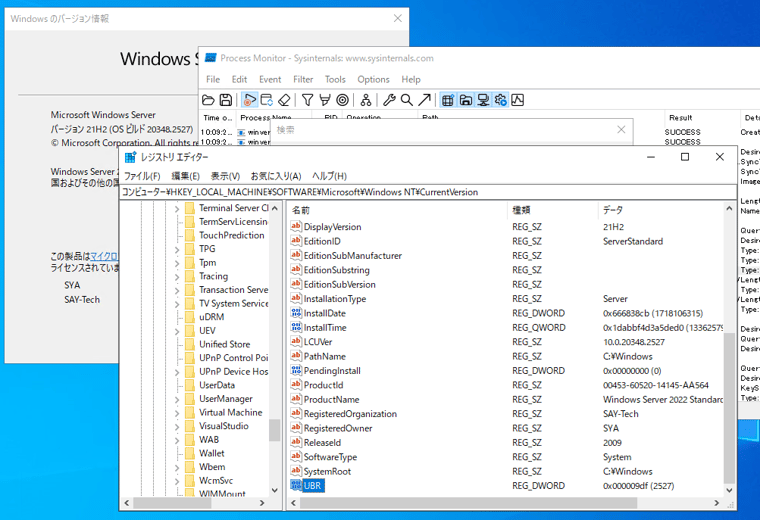This screenshot has width=760, height=520.
Task: Expand the Wbem registry key
Action: (177, 467)
